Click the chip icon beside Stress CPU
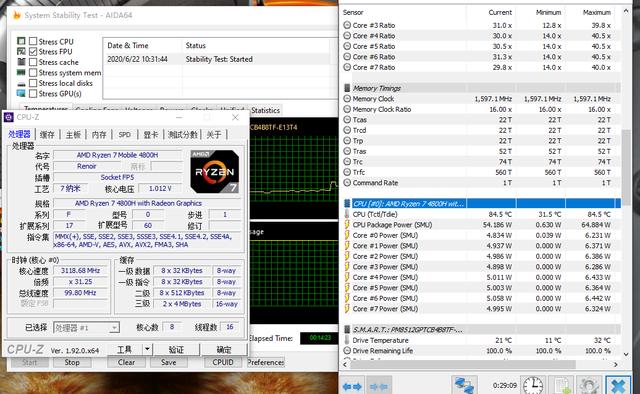 coord(21,41)
